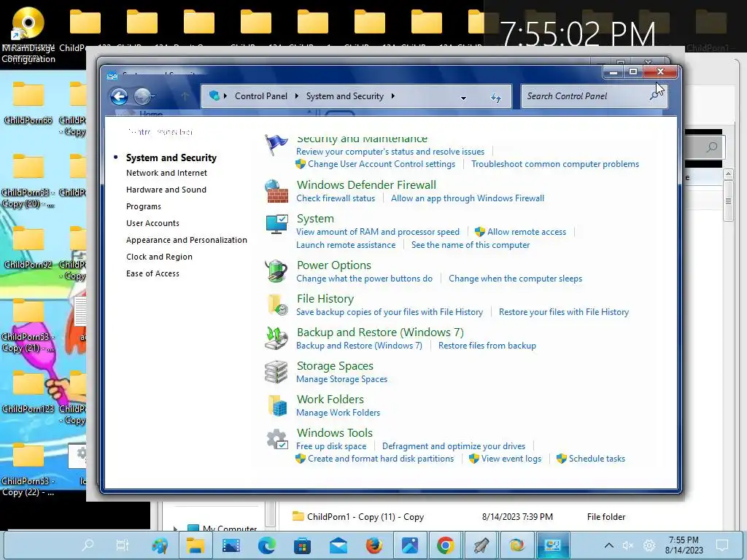Click Restore your files with File History
This screenshot has width=747, height=560.
(x=564, y=312)
